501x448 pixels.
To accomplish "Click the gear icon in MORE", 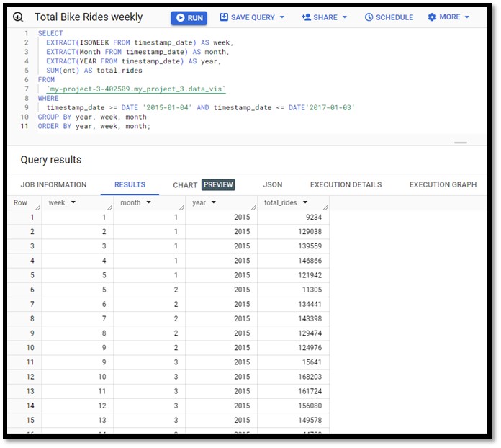I will (432, 17).
